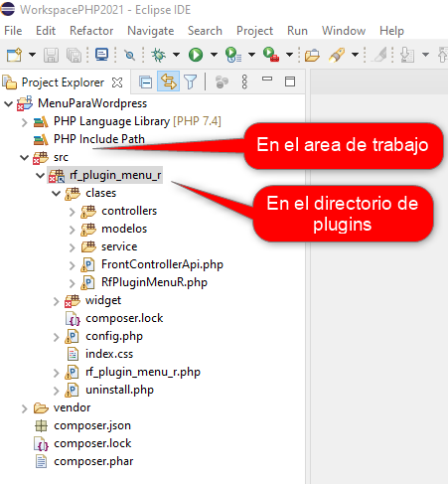Screen dimensions: 448x484
Task: Select composer.json file
Action: (x=92, y=425)
